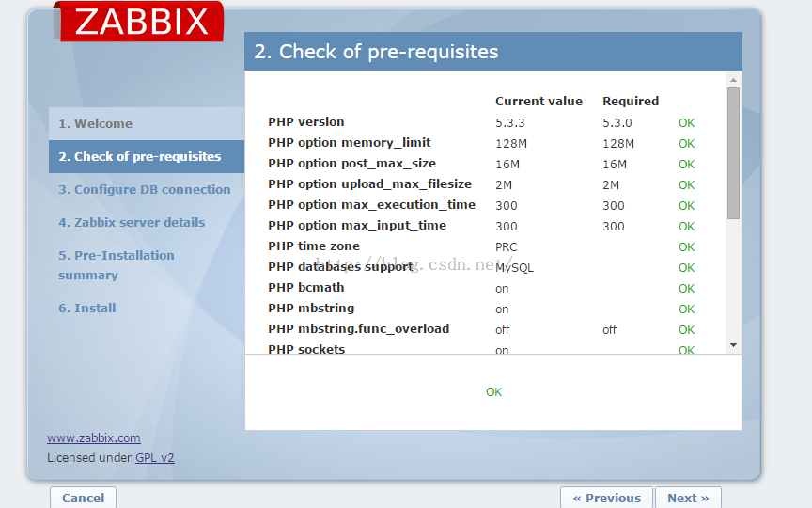Click the PRC time zone value
The height and width of the screenshot is (508, 812).
coord(506,247)
